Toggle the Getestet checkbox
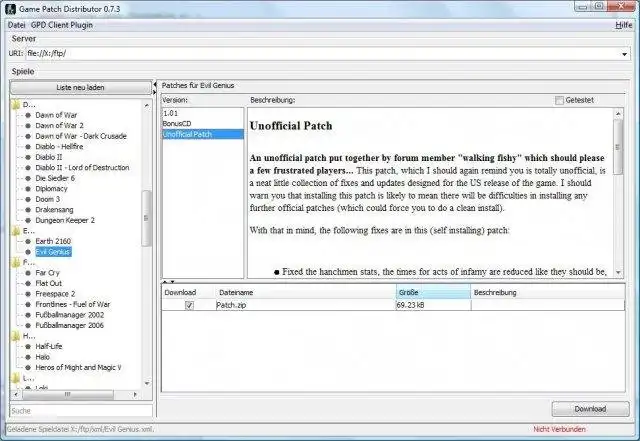This screenshot has height=441, width=640. 559,100
